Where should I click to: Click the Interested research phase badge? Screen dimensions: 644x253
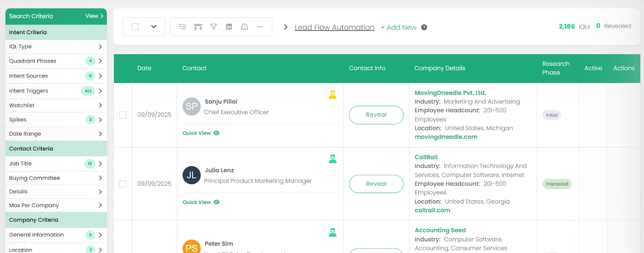557,184
